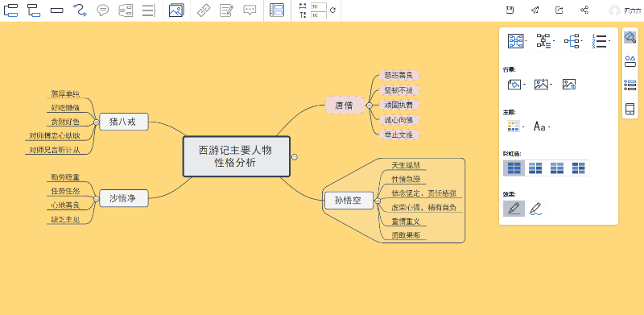Viewport: 644px width, 315px height.
Task: Open the user account avatar
Action: click(614, 10)
